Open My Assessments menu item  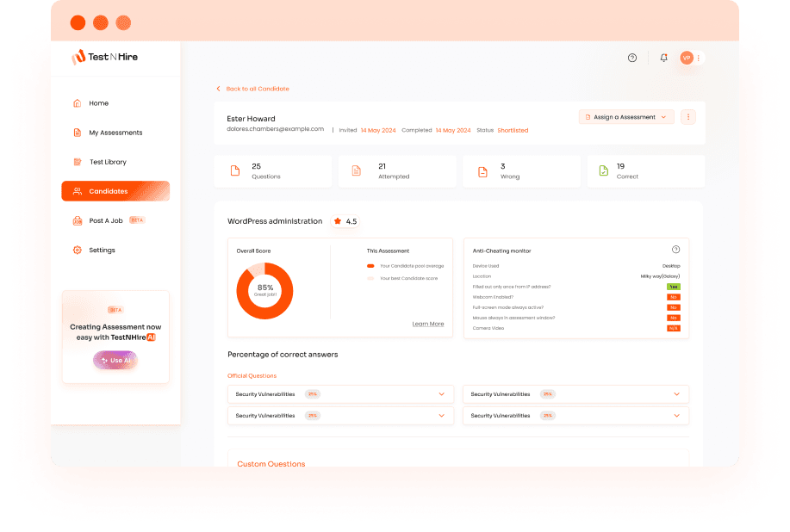tap(115, 133)
